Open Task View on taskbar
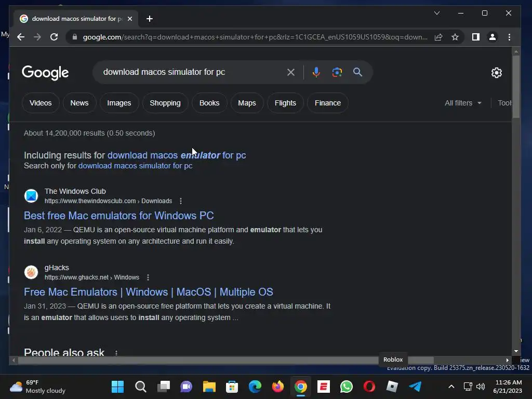Image resolution: width=532 pixels, height=399 pixels. (164, 387)
